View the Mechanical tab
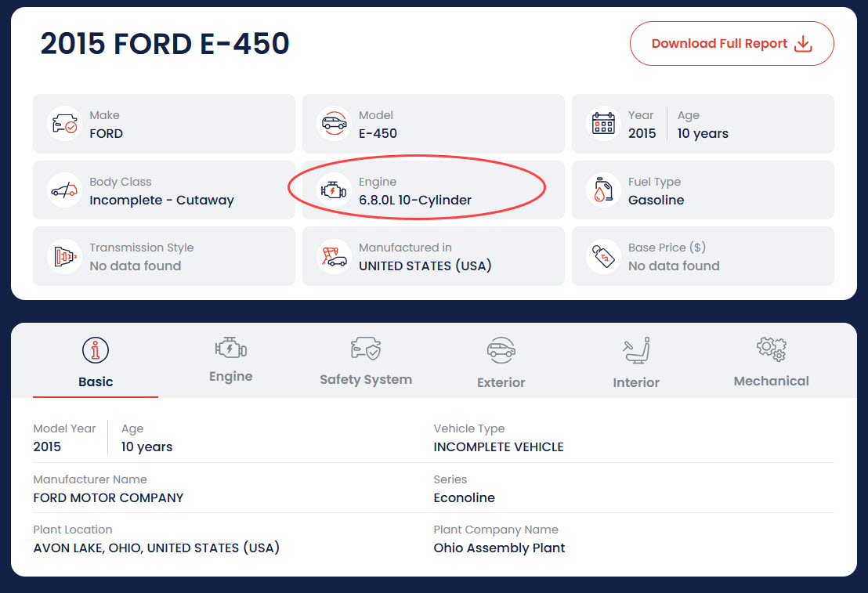This screenshot has height=593, width=868. (771, 362)
